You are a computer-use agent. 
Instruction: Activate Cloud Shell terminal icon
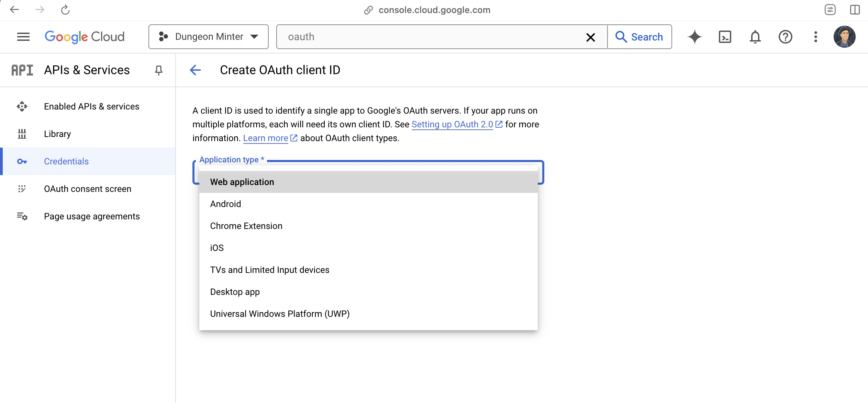[725, 37]
